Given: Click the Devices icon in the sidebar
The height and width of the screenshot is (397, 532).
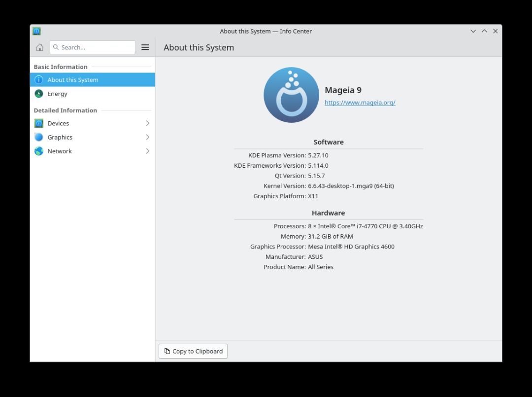Looking at the screenshot, I should pyautogui.click(x=39, y=123).
